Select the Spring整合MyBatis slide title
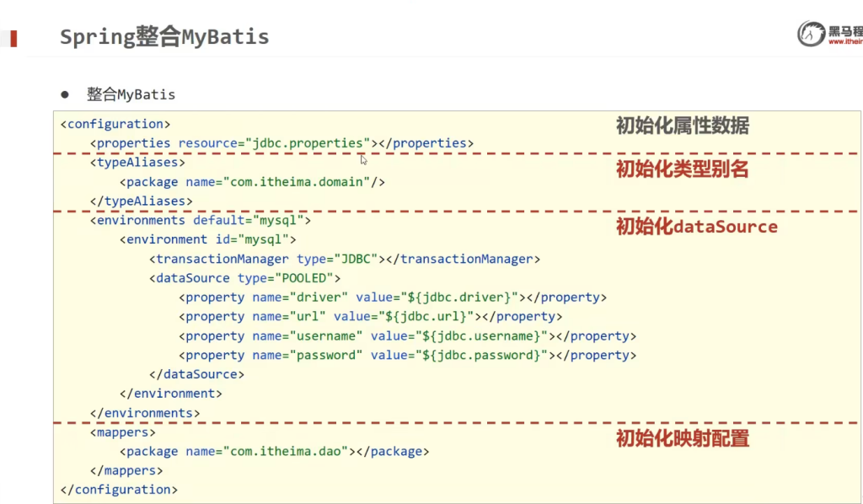 point(164,37)
